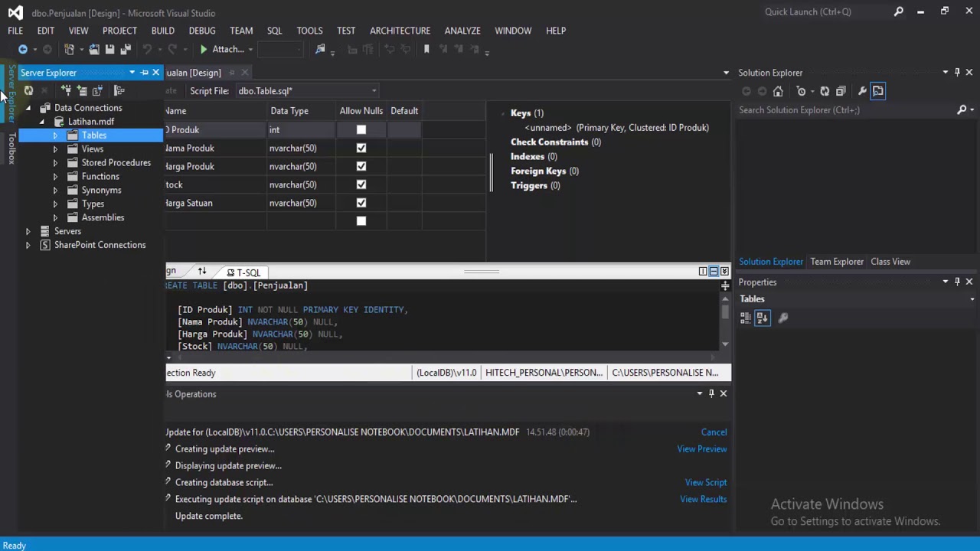Expand the SharePoint Connections node

(x=28, y=245)
